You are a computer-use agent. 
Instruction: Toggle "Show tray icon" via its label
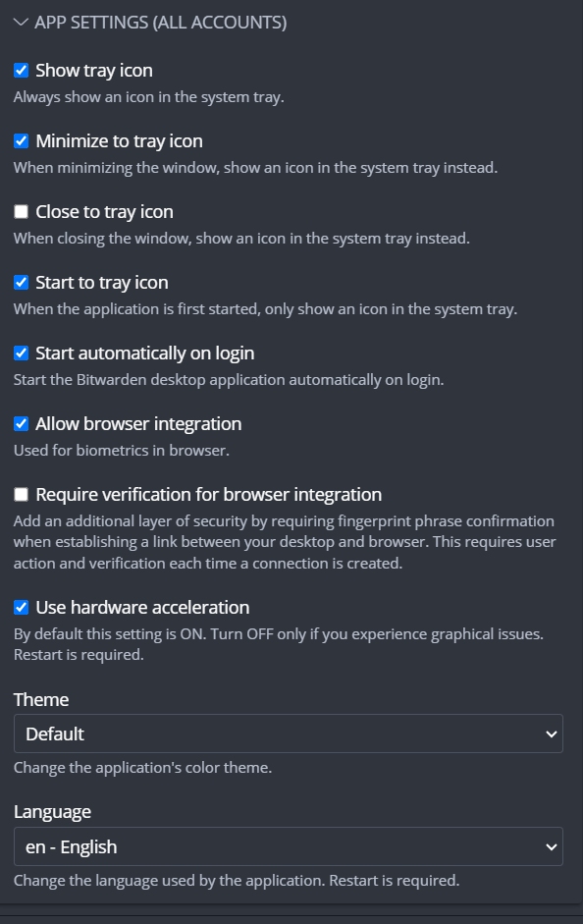(95, 70)
